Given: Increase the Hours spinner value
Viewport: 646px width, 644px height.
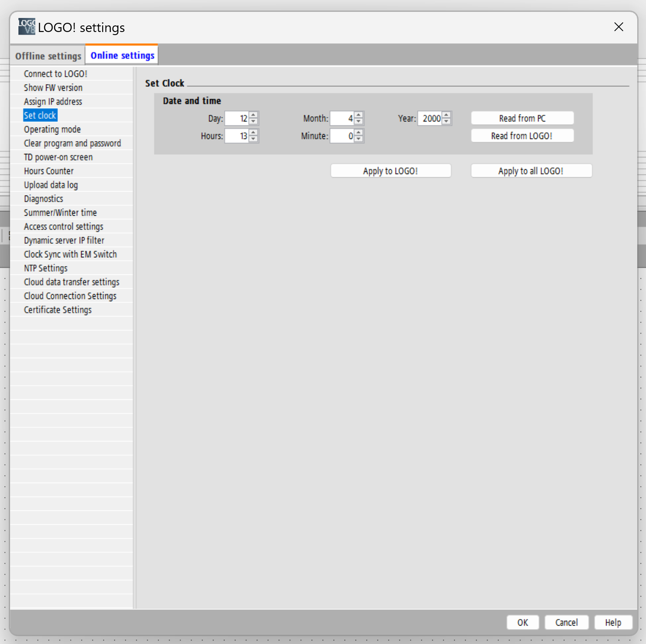Looking at the screenshot, I should pos(253,132).
